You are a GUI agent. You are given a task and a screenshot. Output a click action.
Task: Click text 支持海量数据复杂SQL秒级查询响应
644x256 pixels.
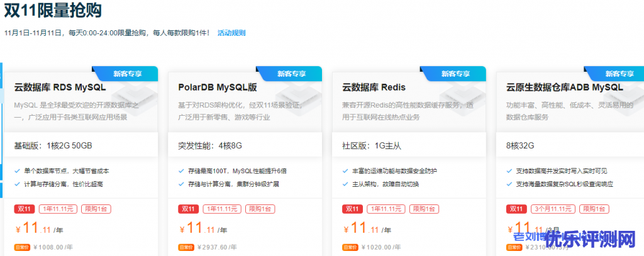click(x=565, y=184)
